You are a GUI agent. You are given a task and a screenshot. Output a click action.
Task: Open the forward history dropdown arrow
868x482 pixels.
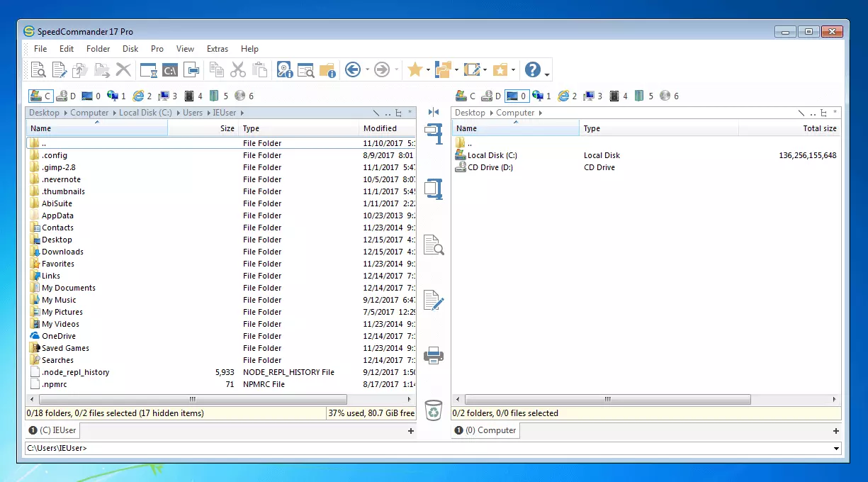396,70
